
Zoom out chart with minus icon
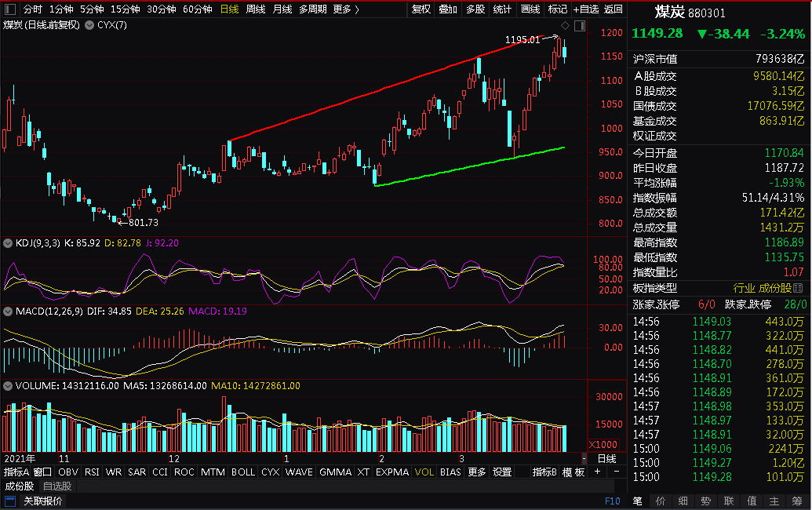point(616,472)
